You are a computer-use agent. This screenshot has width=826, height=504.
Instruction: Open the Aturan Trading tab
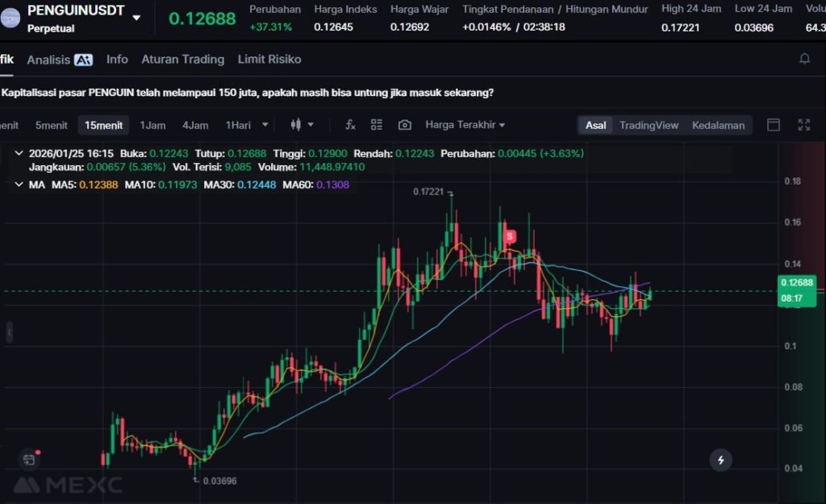182,60
